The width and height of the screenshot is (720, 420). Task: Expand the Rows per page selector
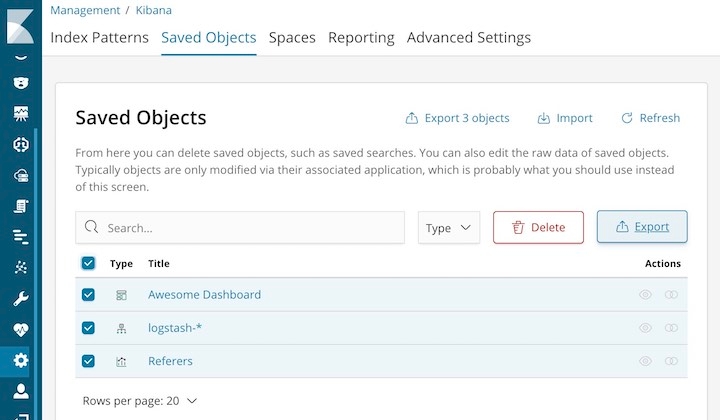(140, 401)
